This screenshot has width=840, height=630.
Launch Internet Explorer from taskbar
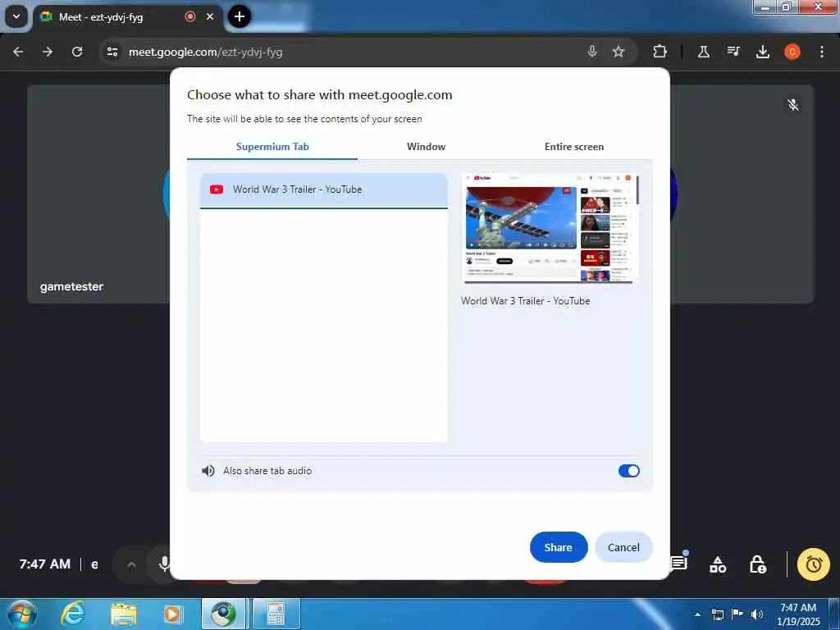click(73, 614)
